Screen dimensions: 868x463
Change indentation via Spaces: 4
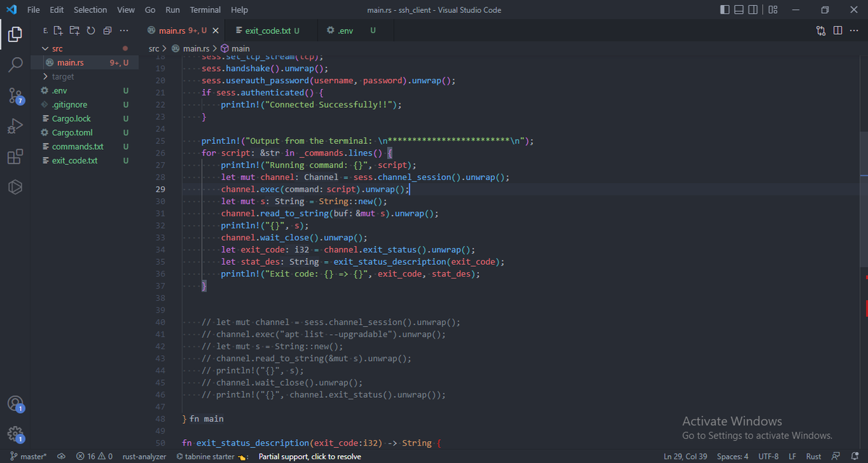[x=733, y=456]
